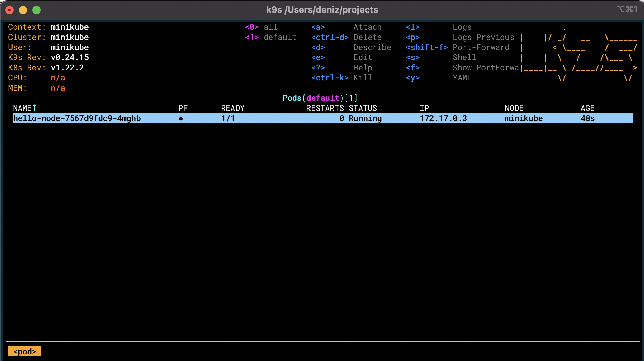The width and height of the screenshot is (644, 361).
Task: Click the ctrl-d Delete command hint
Action: (367, 37)
